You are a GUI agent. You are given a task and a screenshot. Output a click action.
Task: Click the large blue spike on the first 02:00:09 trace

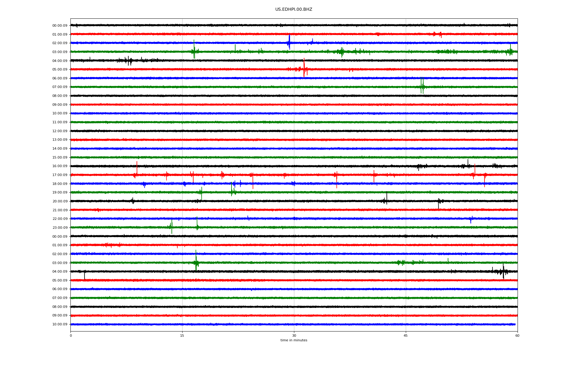tap(289, 42)
